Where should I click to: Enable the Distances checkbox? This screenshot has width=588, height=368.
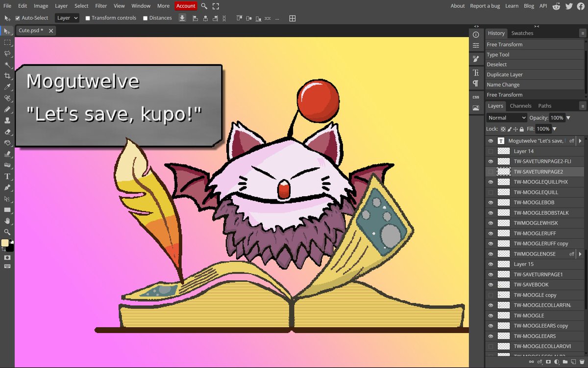coord(145,18)
